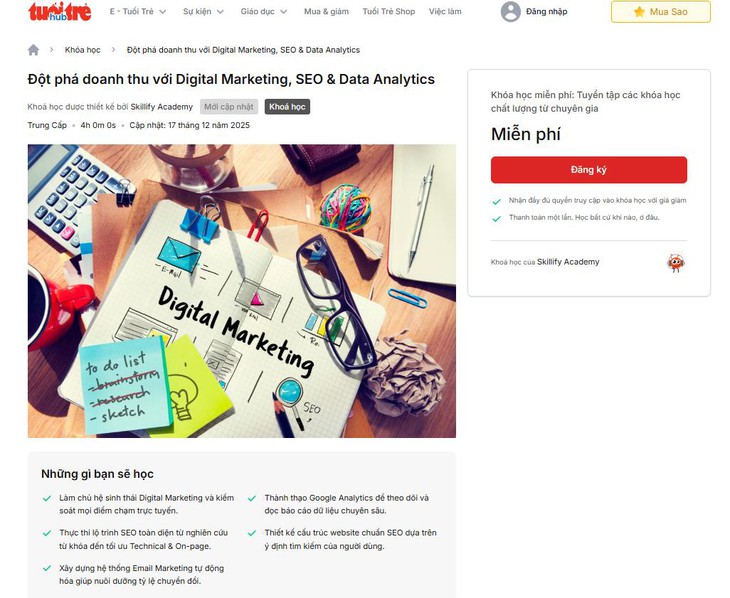
Task: Expand the E - Tuổi Trẻ dropdown
Action: (138, 12)
